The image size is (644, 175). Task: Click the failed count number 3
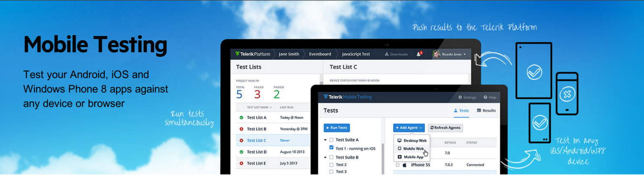coord(257,94)
